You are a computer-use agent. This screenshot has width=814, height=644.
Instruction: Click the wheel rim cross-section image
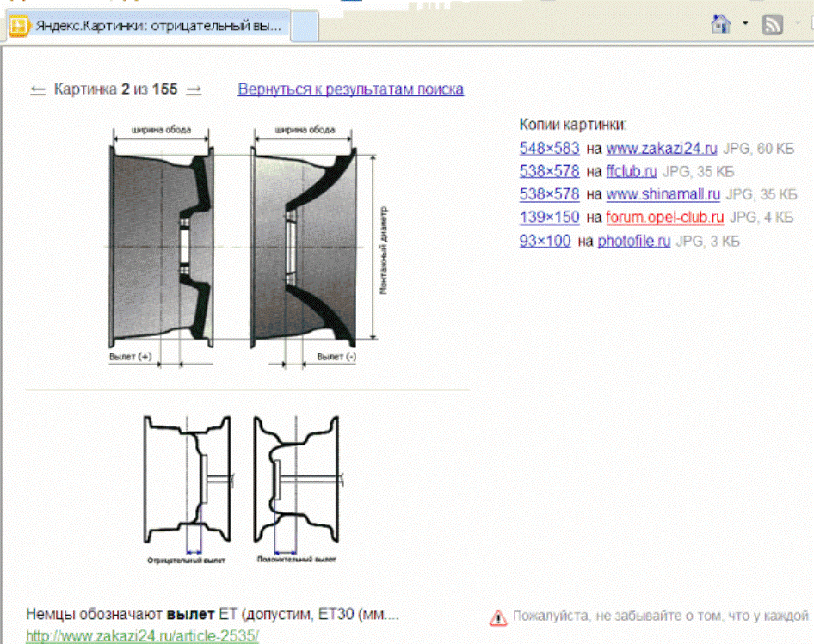tap(247, 247)
